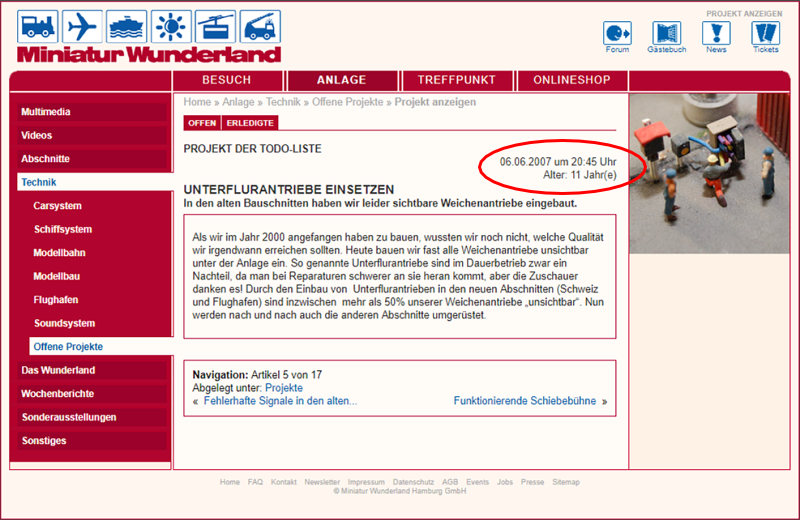The image size is (800, 520).
Task: Click the text Artikel 5 von 17
Action: click(x=286, y=375)
